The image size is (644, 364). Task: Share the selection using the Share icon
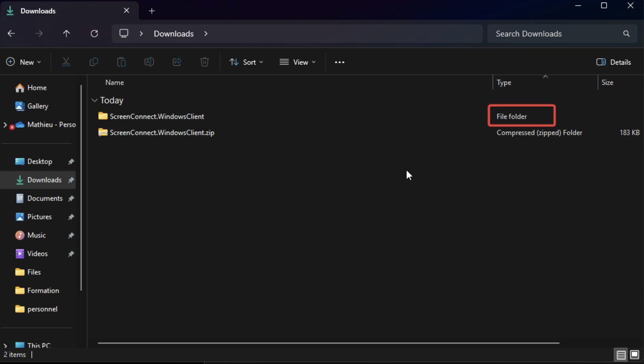point(177,62)
